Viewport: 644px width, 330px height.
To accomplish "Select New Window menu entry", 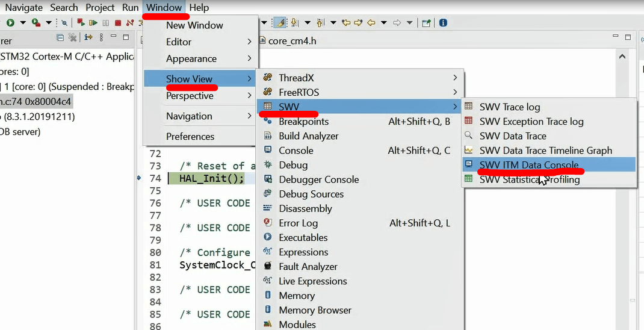I will pos(201,25).
